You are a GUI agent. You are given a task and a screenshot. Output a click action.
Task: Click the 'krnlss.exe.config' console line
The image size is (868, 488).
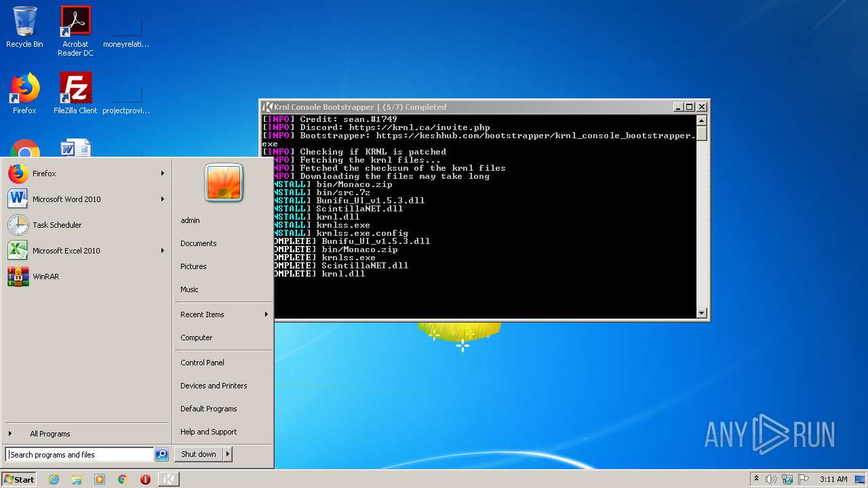pyautogui.click(x=341, y=233)
